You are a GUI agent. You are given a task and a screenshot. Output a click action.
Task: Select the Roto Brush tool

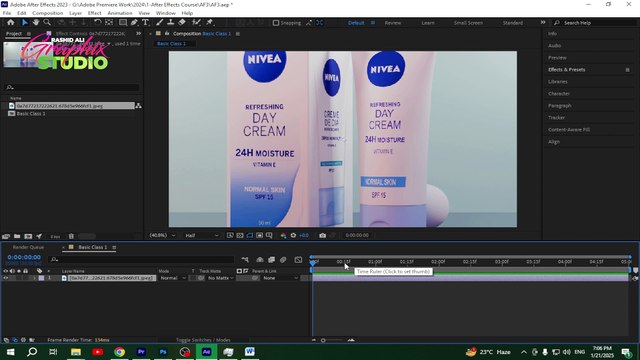click(x=196, y=22)
